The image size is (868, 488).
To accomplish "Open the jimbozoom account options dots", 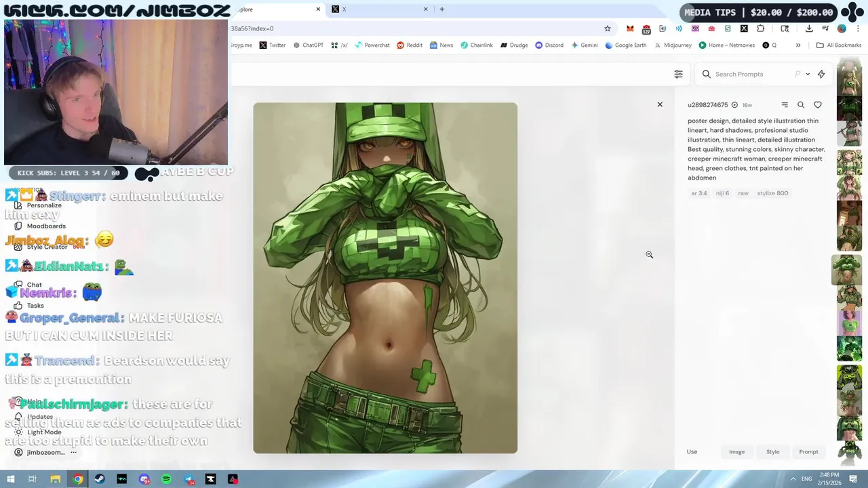I will 73,453.
